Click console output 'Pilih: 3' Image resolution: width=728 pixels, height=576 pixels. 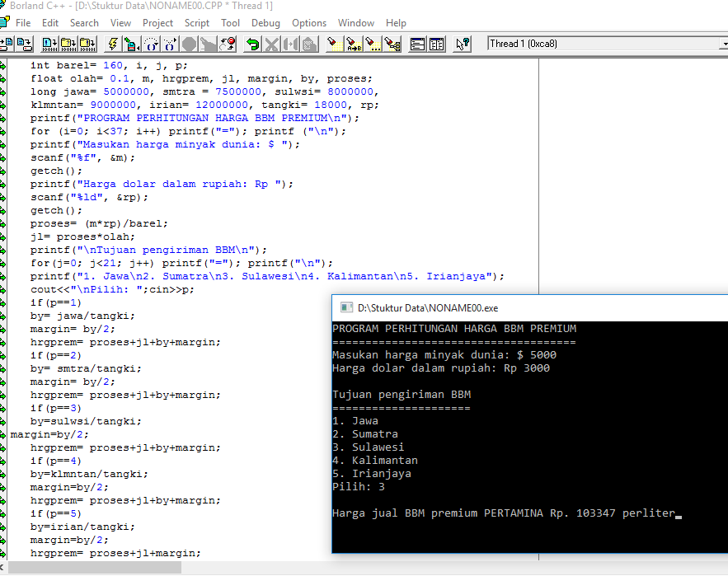tap(359, 487)
